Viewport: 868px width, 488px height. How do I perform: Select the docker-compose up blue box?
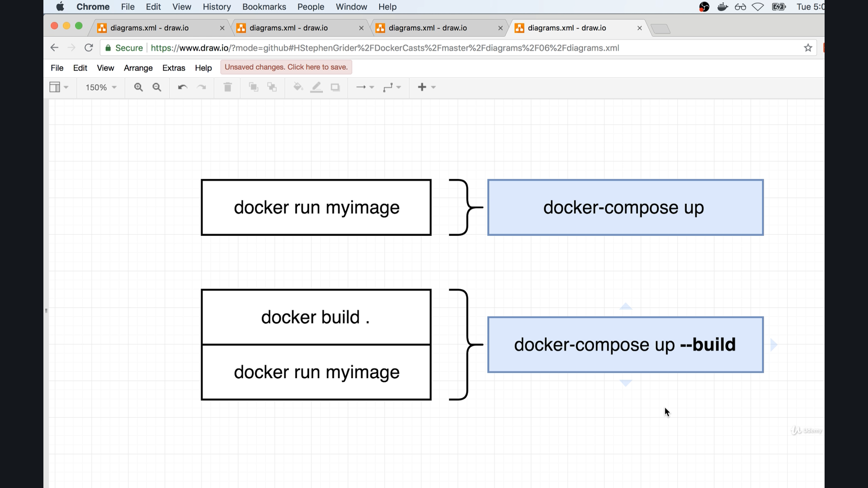625,207
